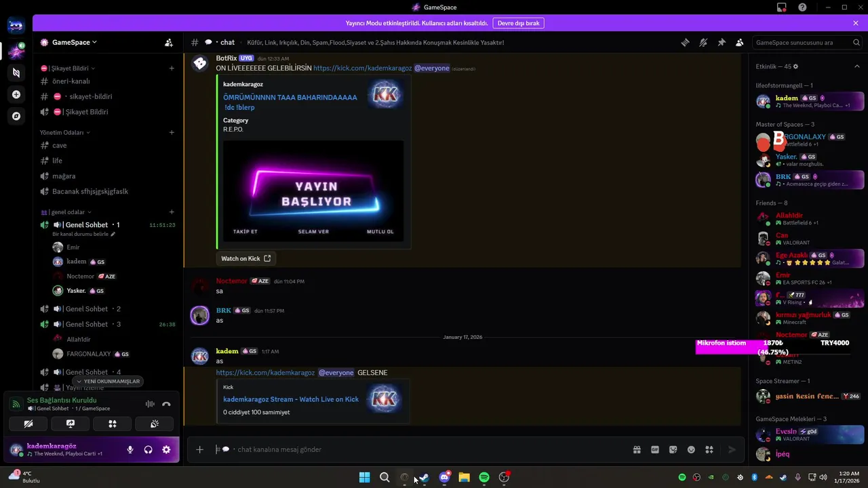Open File Explorer from the taskbar

464,477
